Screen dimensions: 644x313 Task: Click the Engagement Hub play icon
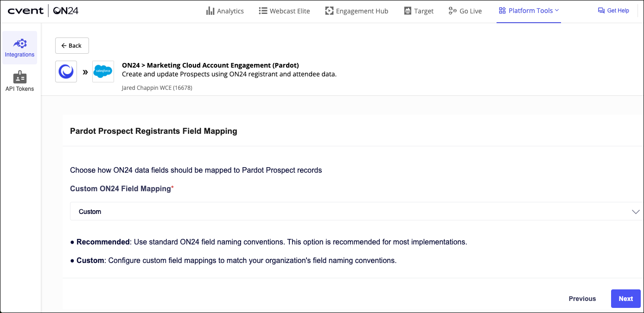[x=329, y=11]
